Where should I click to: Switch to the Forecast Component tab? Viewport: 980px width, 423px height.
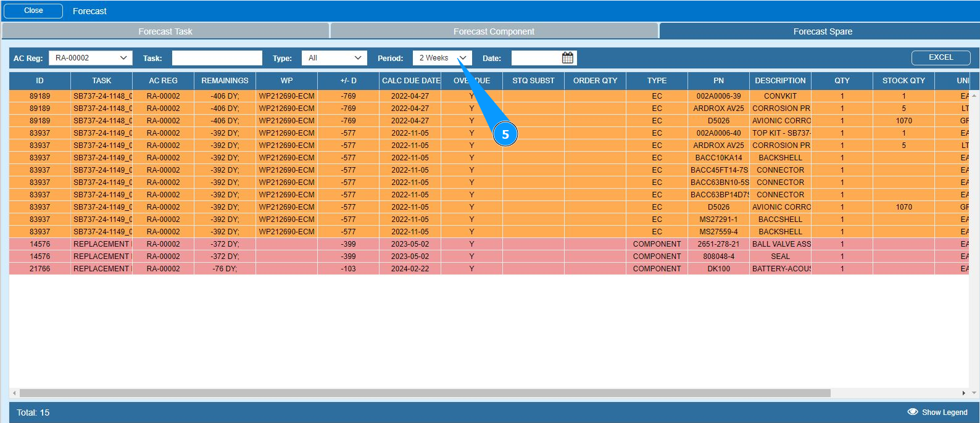494,31
